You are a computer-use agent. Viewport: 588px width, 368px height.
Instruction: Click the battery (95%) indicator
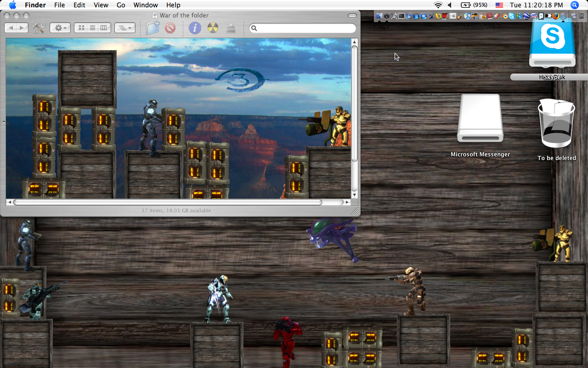(474, 5)
